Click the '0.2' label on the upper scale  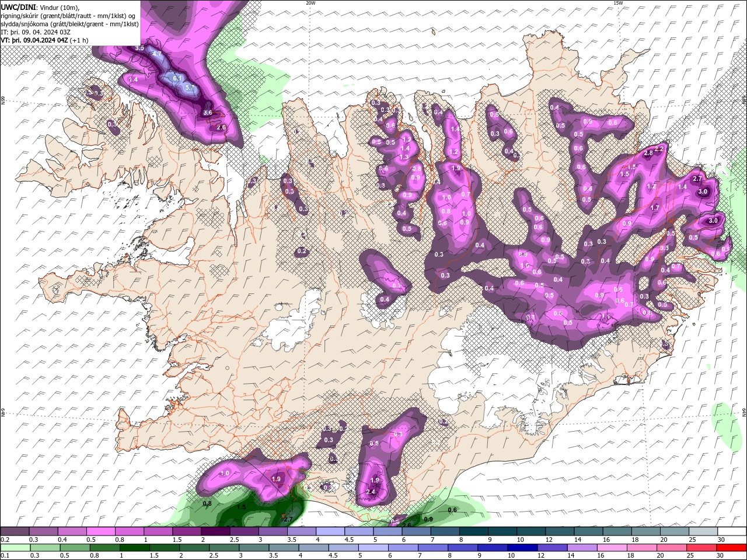point(5,540)
